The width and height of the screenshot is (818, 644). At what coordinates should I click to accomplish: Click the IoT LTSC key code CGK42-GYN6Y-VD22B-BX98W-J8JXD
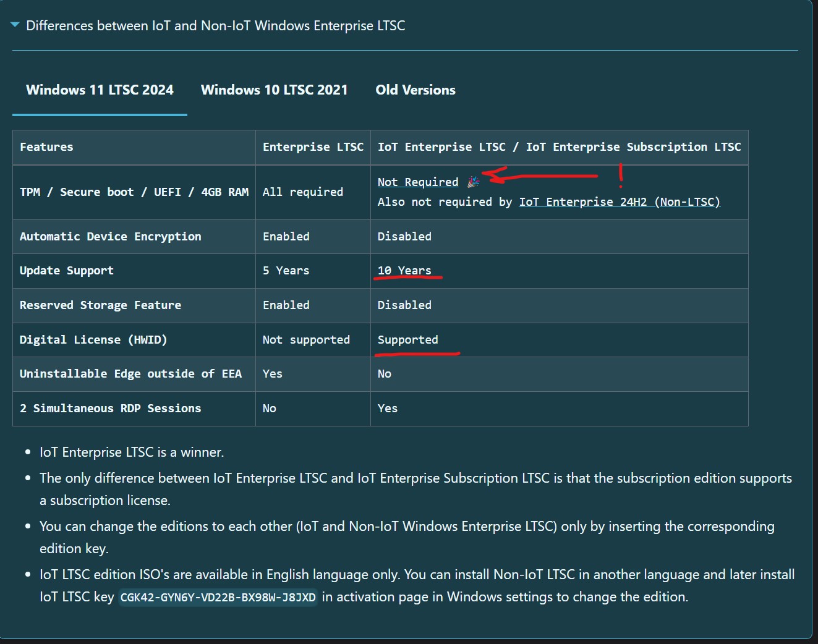tap(218, 598)
